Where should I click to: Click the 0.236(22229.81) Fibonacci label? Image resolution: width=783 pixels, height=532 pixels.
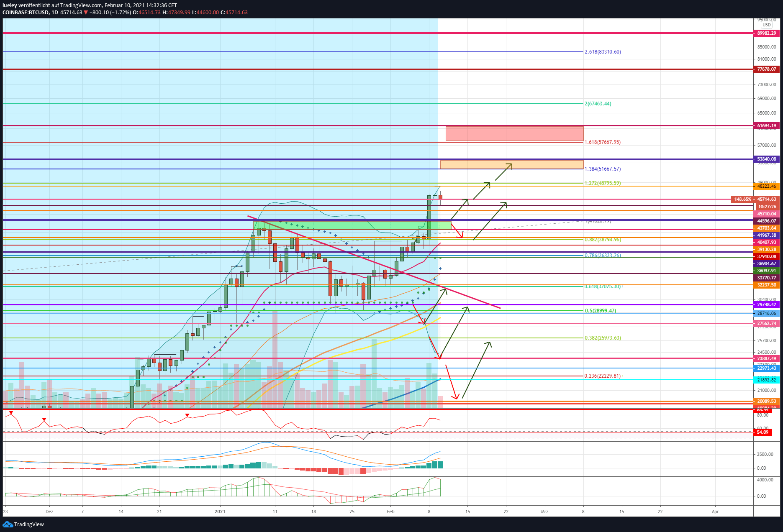click(x=603, y=376)
